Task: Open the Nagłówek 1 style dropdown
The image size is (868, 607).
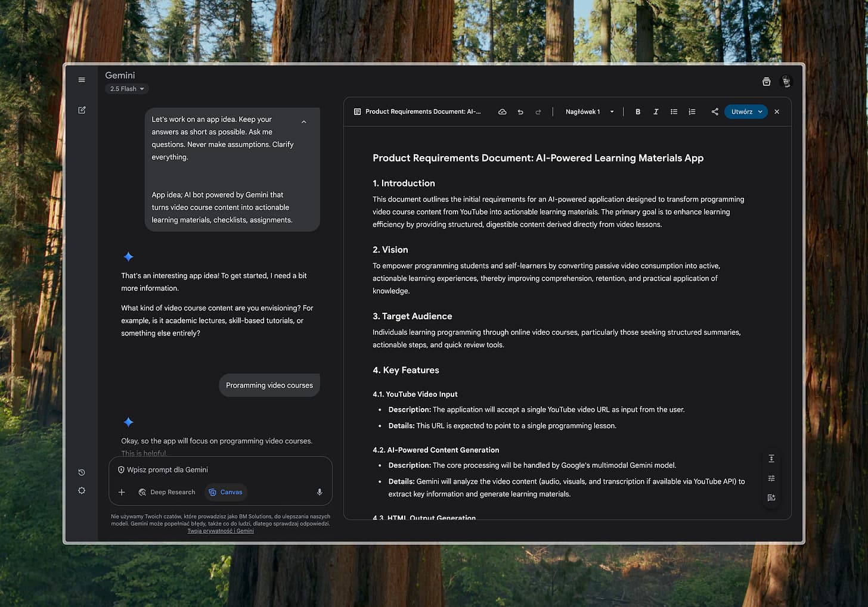Action: point(589,111)
